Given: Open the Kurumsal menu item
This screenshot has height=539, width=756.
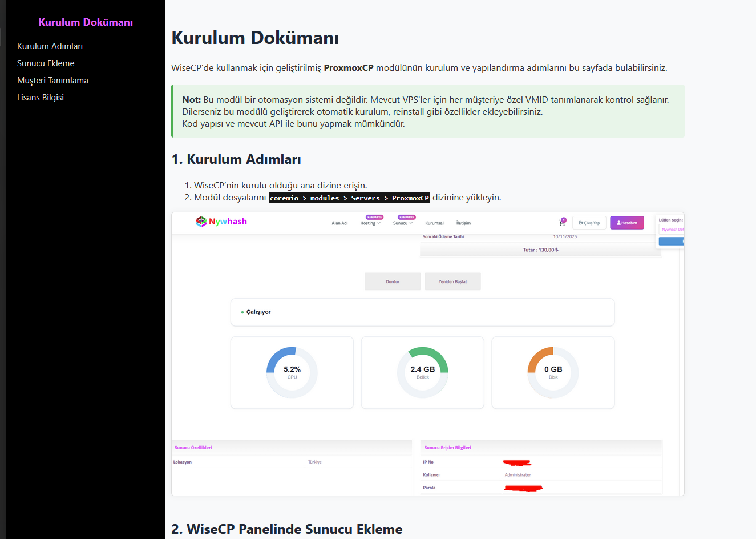Looking at the screenshot, I should click(434, 223).
